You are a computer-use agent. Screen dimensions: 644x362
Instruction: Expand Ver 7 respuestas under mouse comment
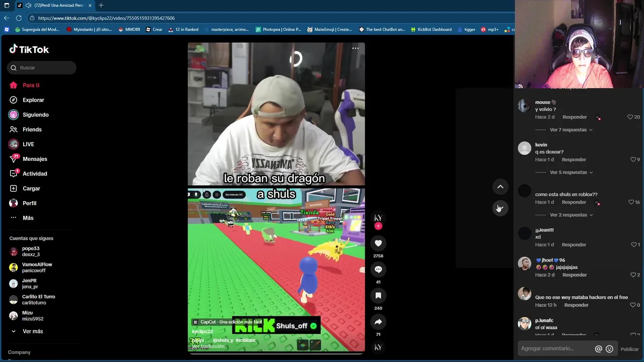(x=571, y=130)
